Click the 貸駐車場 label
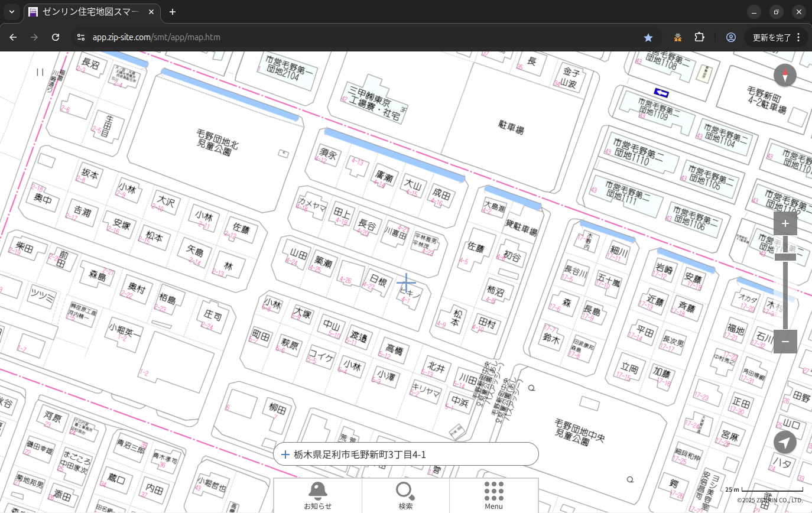This screenshot has width=812, height=513. coord(521,228)
